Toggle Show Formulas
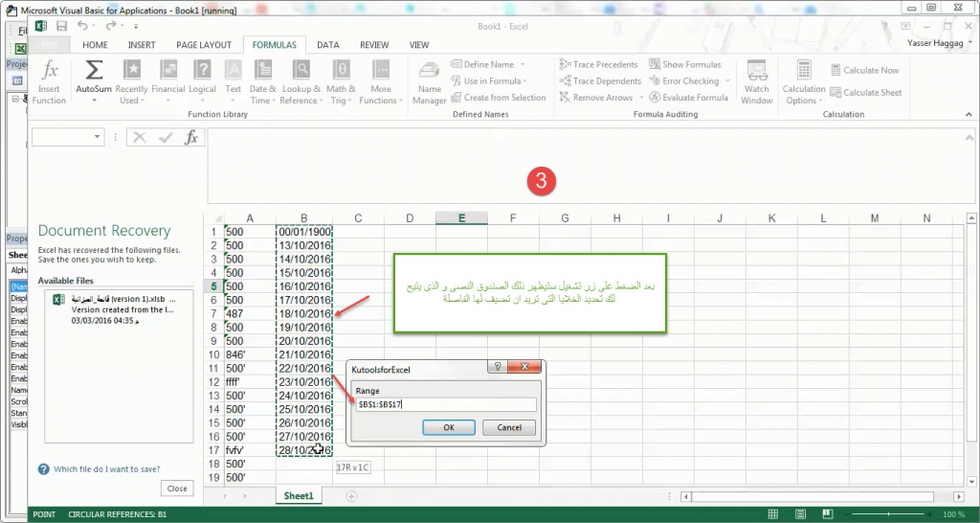980x523 pixels. coord(685,64)
